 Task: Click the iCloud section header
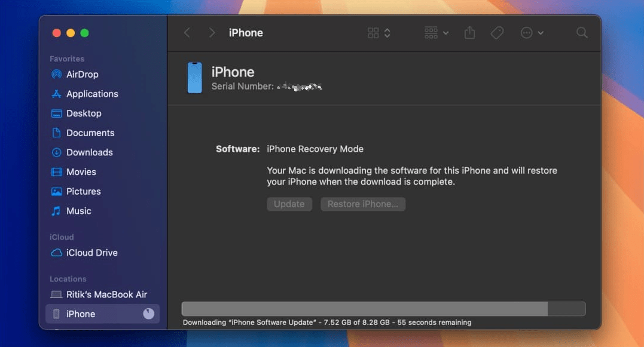click(62, 237)
